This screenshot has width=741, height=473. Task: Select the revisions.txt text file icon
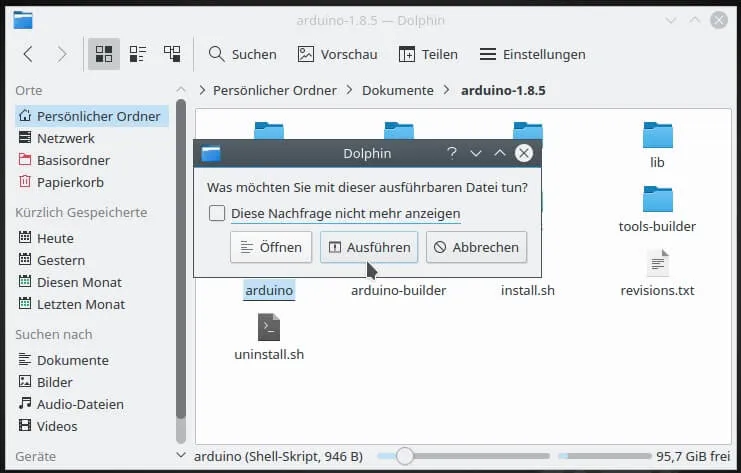657,264
